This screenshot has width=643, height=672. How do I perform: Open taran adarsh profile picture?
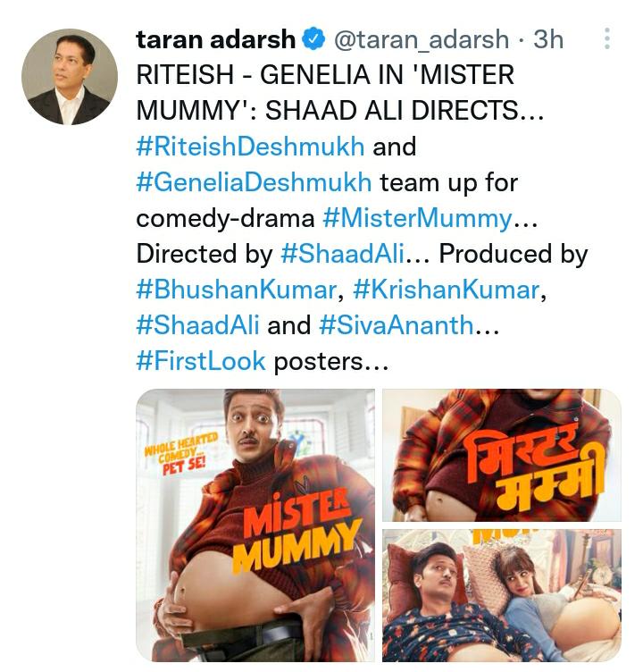click(70, 77)
